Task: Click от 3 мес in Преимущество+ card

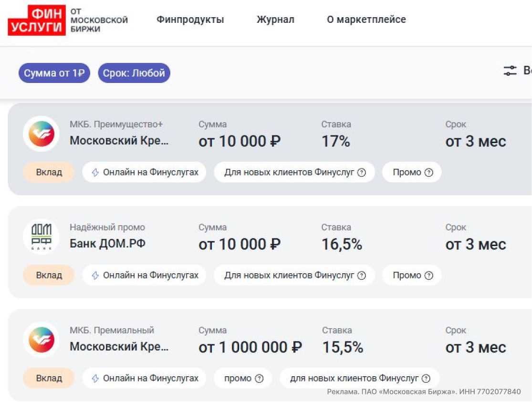Action: pos(476,142)
